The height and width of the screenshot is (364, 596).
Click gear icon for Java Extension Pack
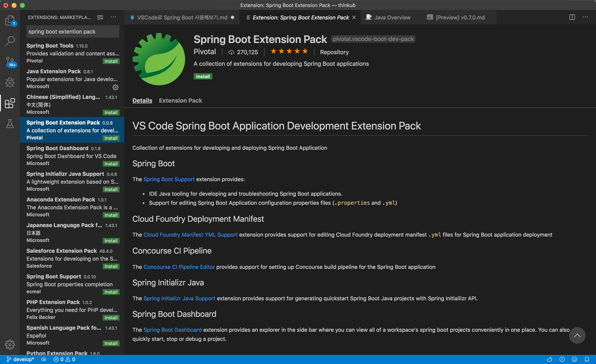point(115,87)
